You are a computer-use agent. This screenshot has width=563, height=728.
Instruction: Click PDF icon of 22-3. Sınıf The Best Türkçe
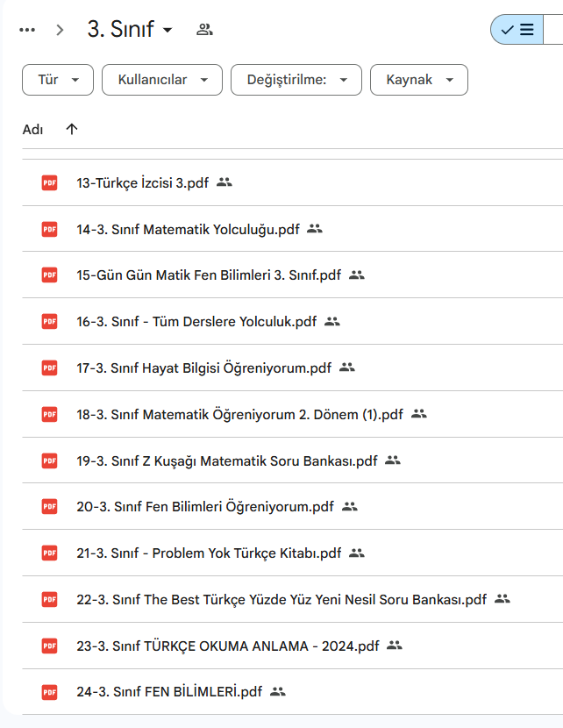(x=50, y=599)
